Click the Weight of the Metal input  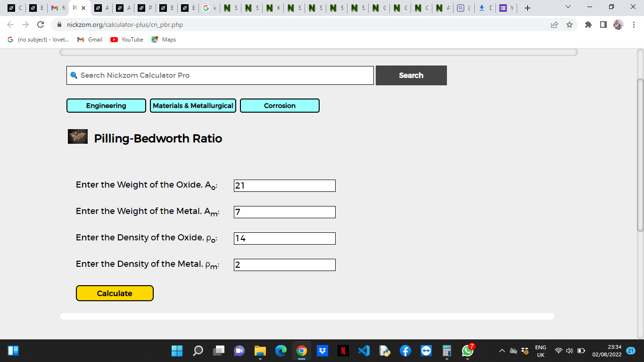[285, 212]
